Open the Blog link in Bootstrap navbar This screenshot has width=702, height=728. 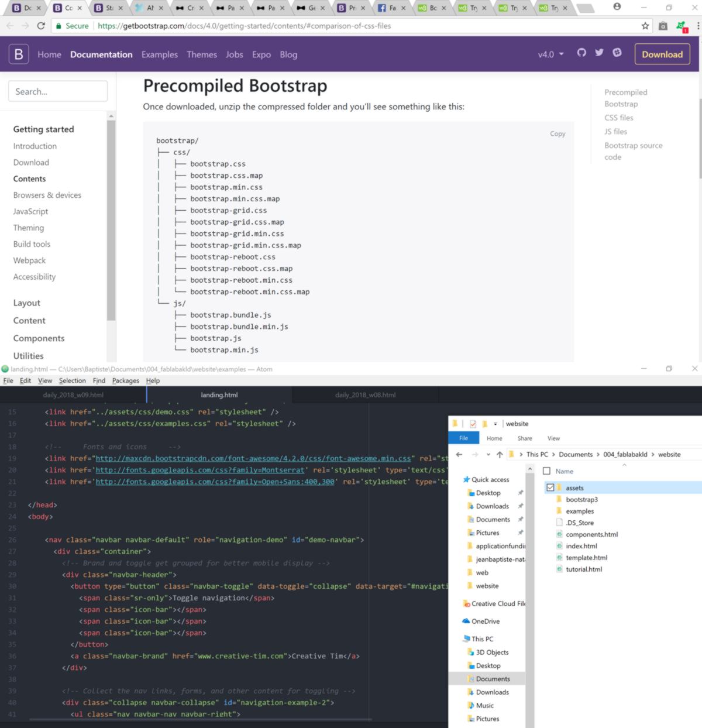point(288,54)
